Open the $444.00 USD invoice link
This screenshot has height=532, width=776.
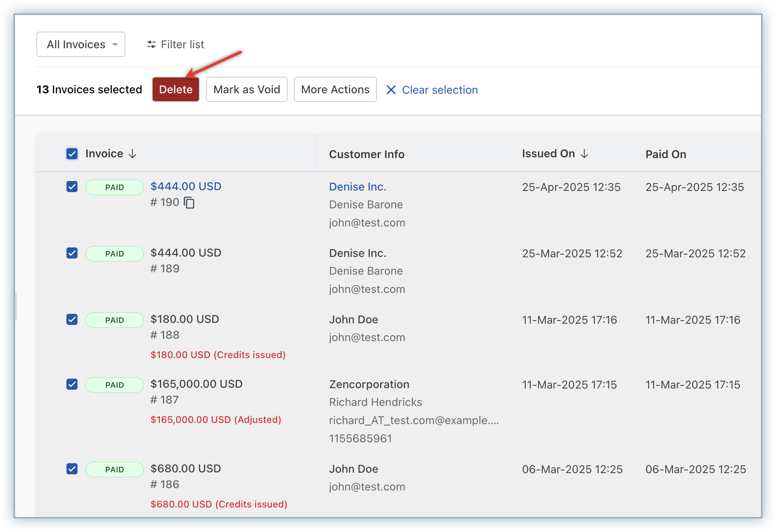[x=186, y=186]
